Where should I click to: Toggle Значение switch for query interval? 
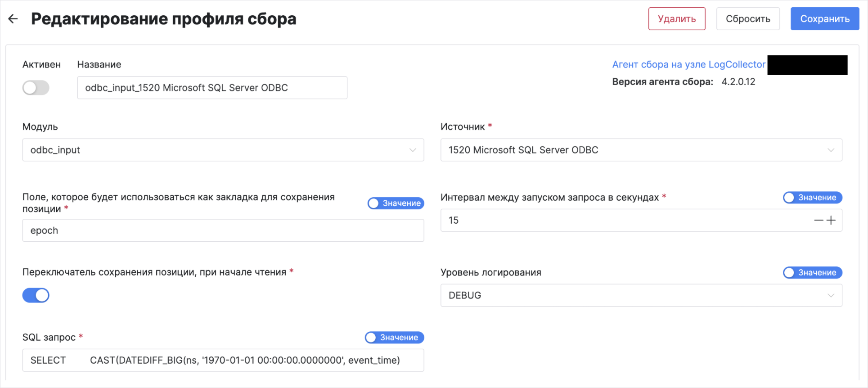point(812,198)
